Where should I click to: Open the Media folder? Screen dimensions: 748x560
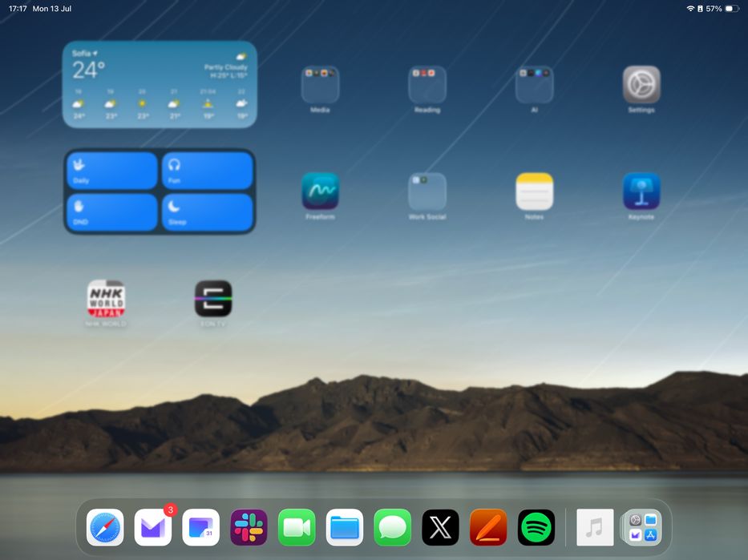click(x=320, y=84)
